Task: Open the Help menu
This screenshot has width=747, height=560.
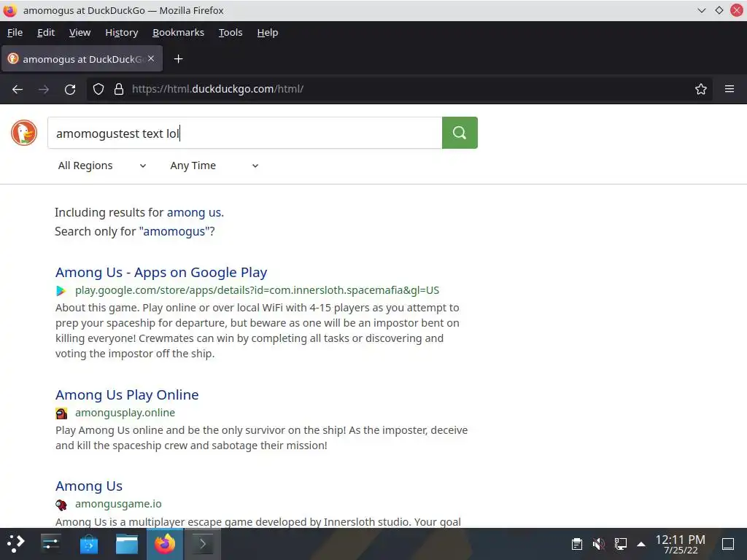Action: pyautogui.click(x=267, y=32)
